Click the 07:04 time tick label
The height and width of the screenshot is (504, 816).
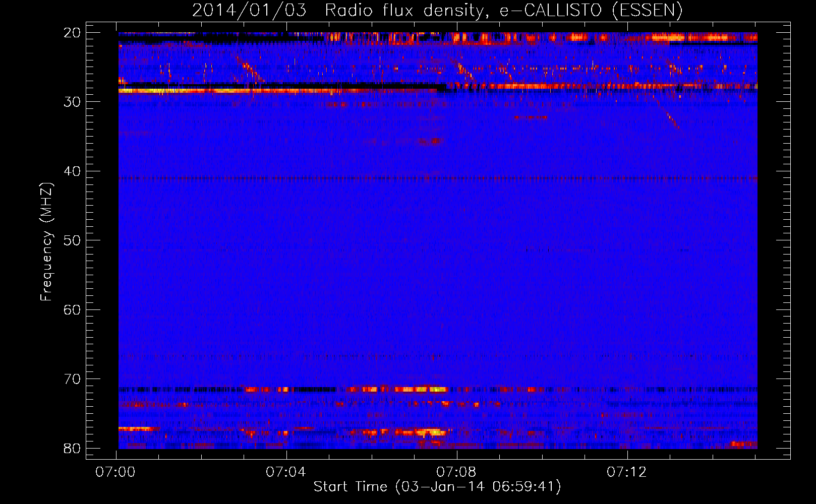click(x=286, y=472)
